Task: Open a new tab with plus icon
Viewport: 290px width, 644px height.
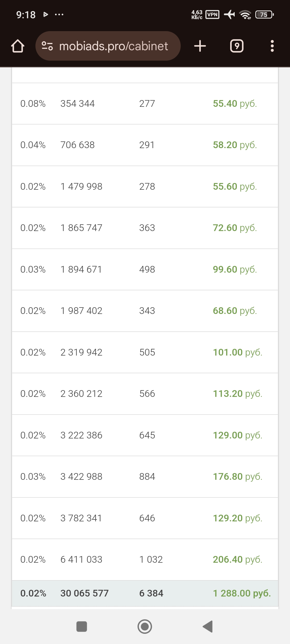Action: point(200,46)
